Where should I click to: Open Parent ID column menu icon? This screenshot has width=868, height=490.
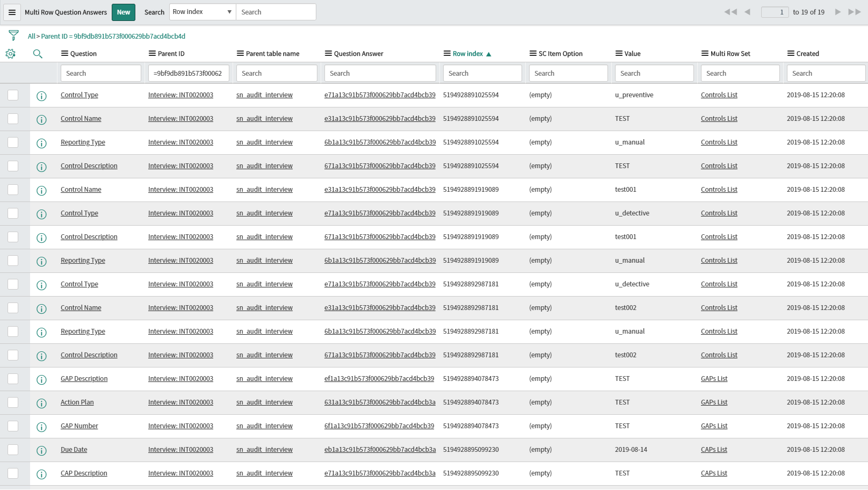coord(152,53)
